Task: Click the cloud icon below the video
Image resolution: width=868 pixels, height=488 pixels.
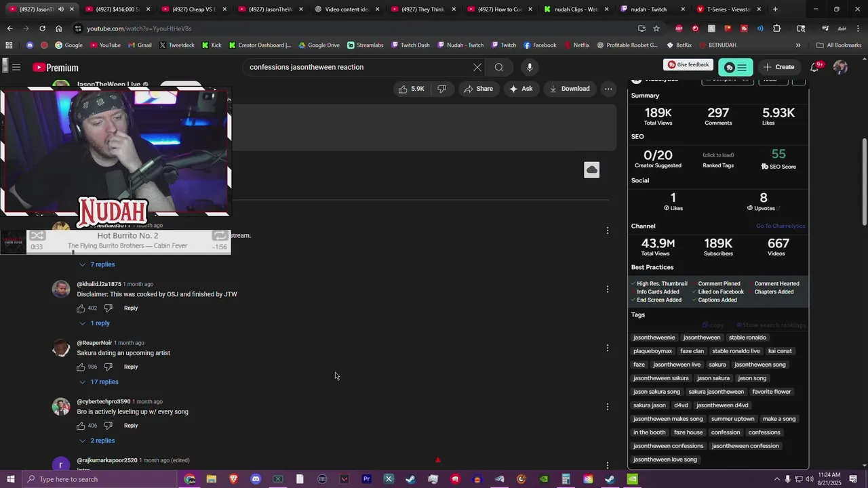Action: pos(592,169)
